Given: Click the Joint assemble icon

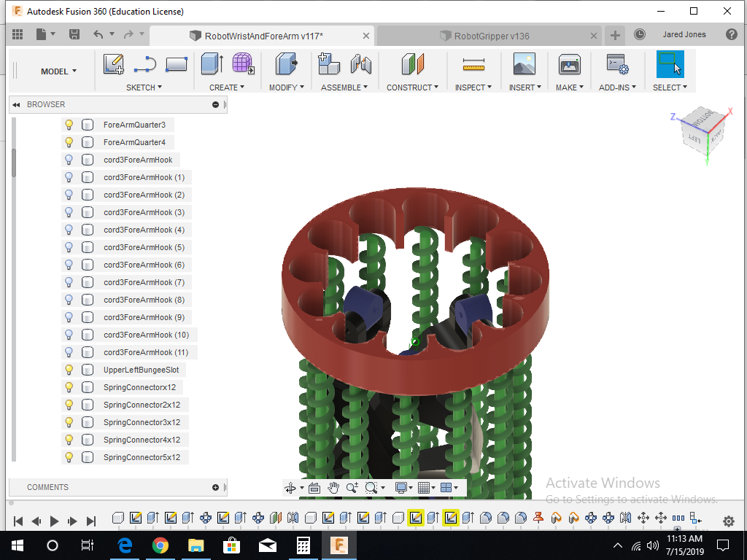Looking at the screenshot, I should tap(360, 64).
